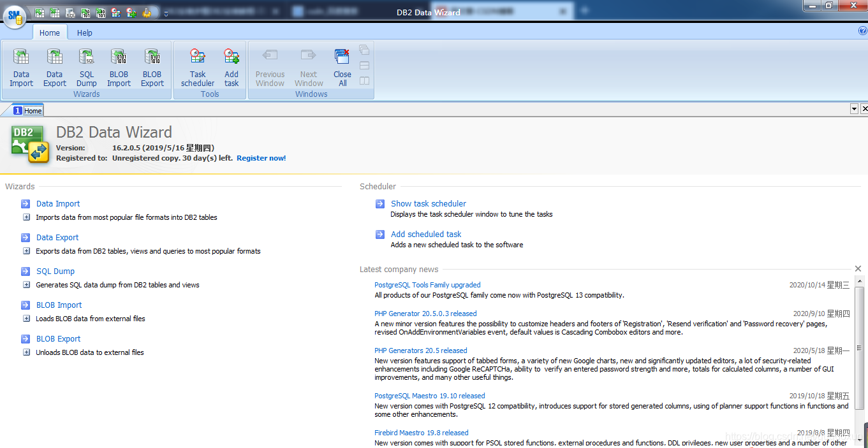This screenshot has height=448, width=868.
Task: Click the arrow icon beside SQL Dump
Action: [x=26, y=271]
